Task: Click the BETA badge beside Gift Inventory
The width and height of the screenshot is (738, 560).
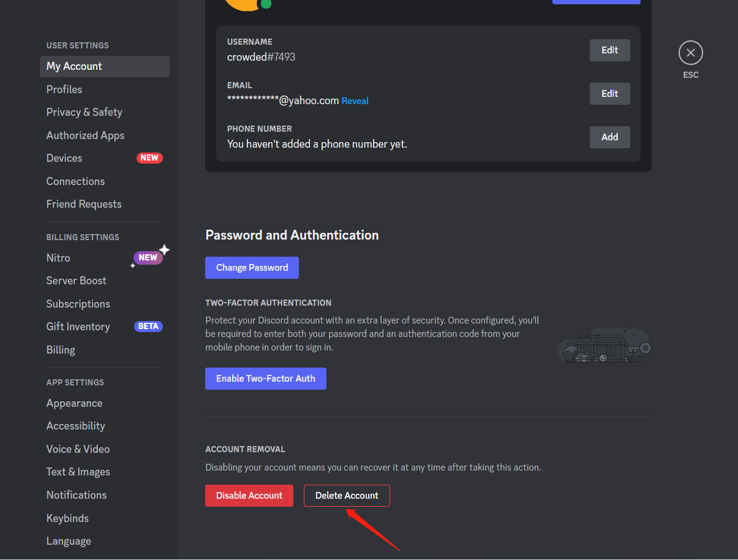Action: pyautogui.click(x=148, y=327)
